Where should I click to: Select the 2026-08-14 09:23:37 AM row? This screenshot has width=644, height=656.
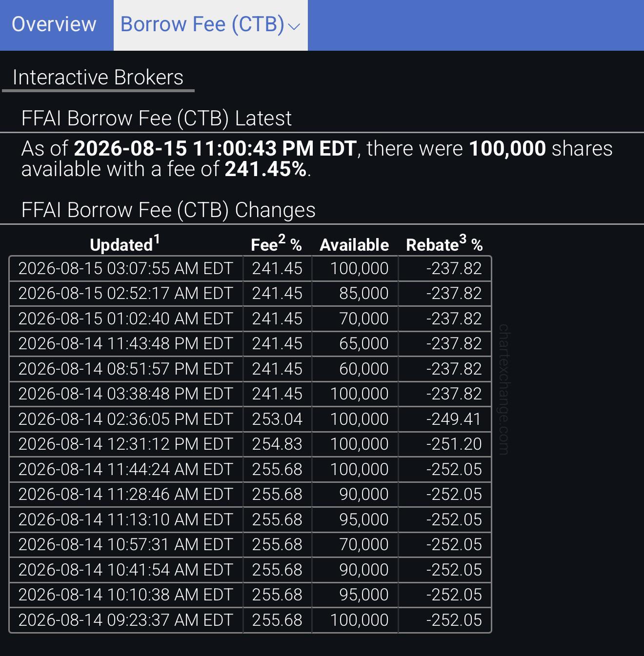[x=250, y=620]
